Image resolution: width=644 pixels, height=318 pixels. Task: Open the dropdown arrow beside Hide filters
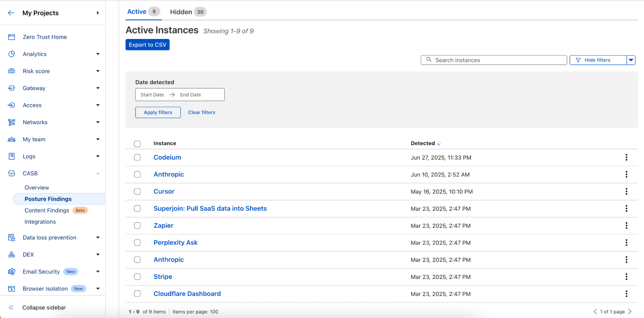[x=631, y=60]
